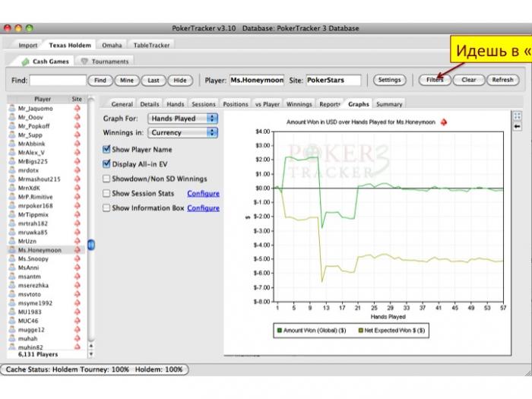Enable Show Information Box checkbox
This screenshot has height=399, width=532.
point(106,207)
